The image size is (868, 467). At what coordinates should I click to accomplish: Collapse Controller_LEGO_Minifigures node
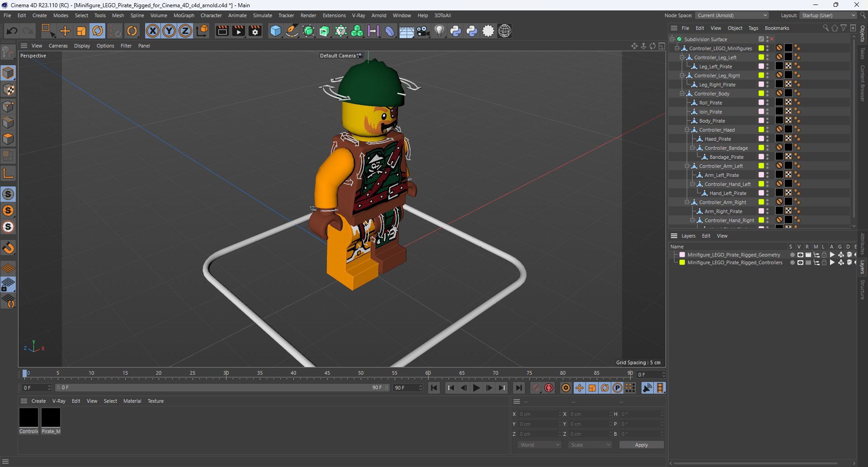coord(677,48)
